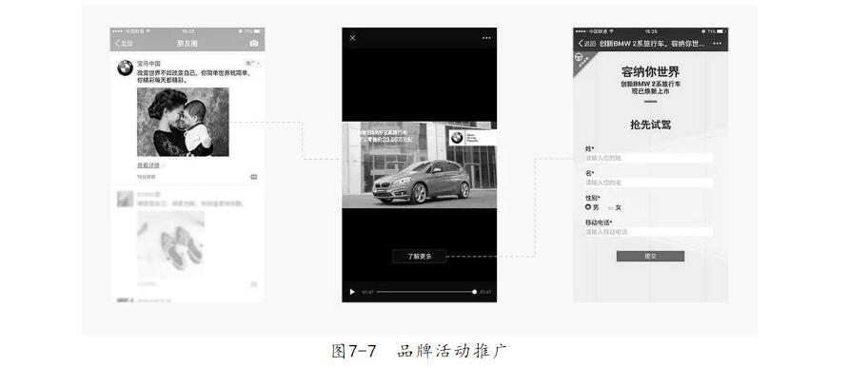Open the comment bubble under BMW post
The image size is (868, 367).
point(254,177)
